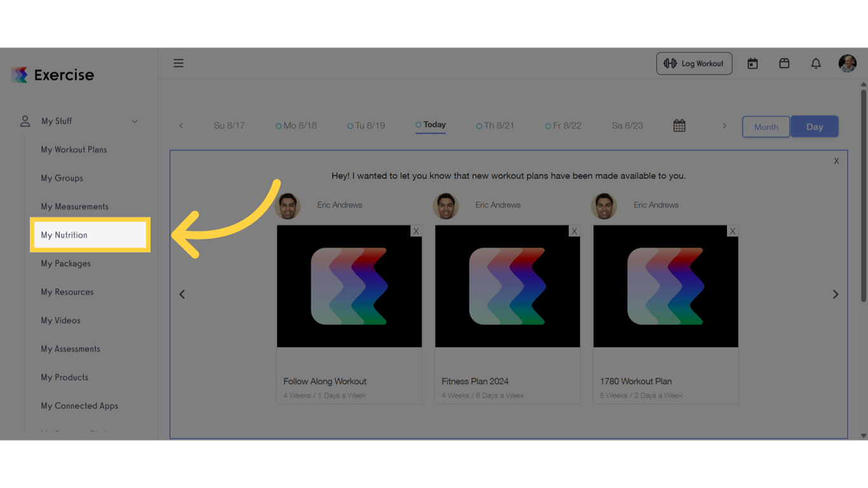The width and height of the screenshot is (868, 488).
Task: Open My Packages in sidebar
Action: click(x=66, y=264)
